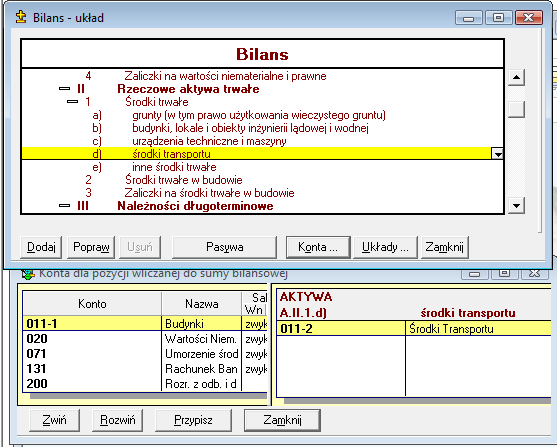
Task: Collapse the II Rzeczowe aktywa trwałe section
Action: pyautogui.click(x=64, y=88)
